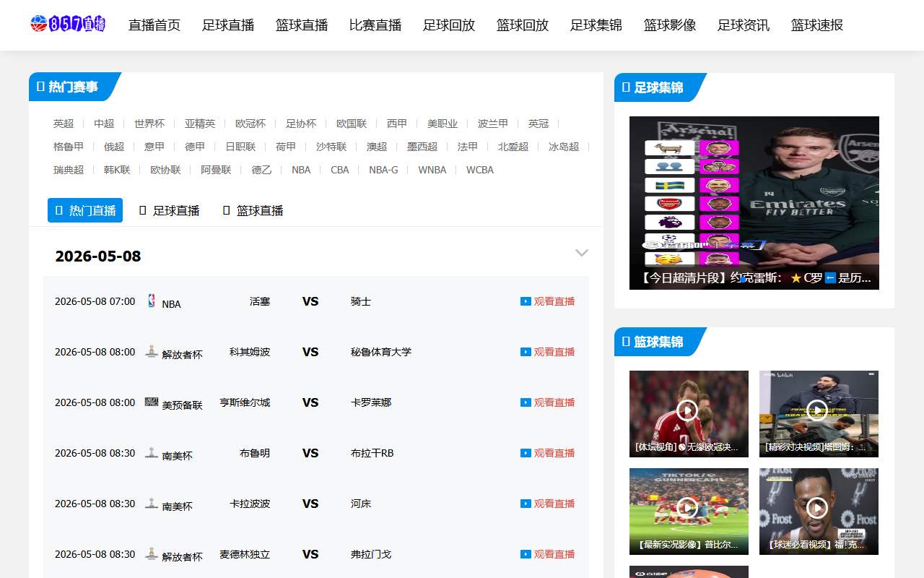Click play icon for 亨斯维尔城 match

[526, 402]
